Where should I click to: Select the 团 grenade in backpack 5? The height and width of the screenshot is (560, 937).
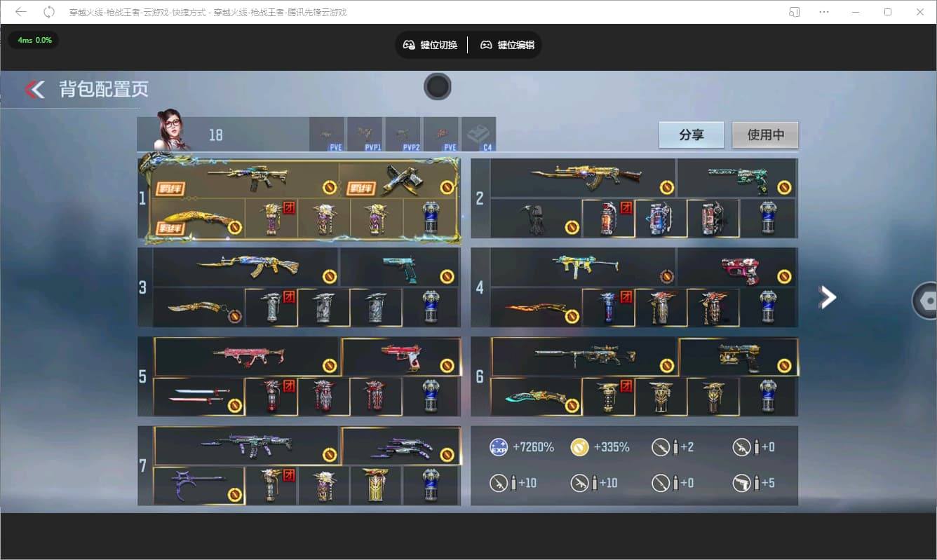click(x=271, y=397)
